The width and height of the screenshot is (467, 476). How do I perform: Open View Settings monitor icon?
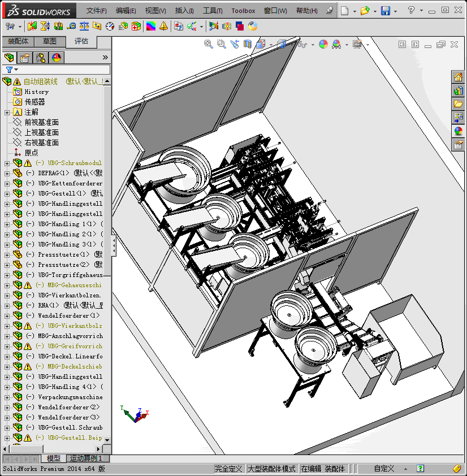(x=357, y=44)
